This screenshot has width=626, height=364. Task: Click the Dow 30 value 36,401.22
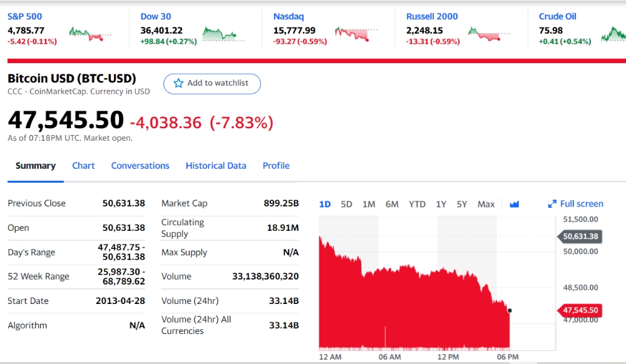click(162, 30)
